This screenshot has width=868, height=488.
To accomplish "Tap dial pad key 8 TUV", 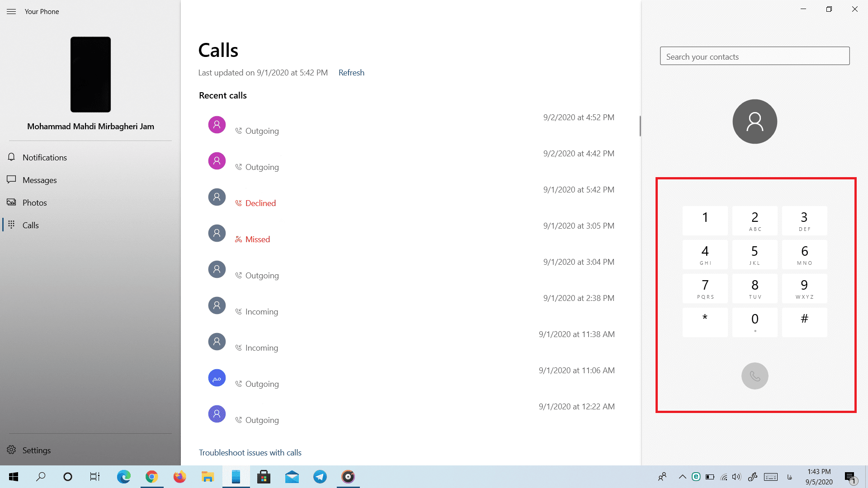I will pyautogui.click(x=755, y=288).
